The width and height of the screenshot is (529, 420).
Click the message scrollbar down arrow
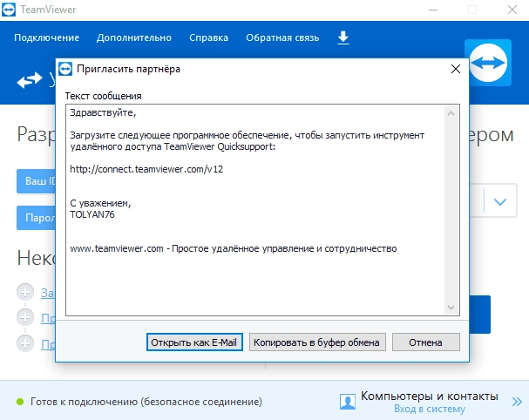(451, 307)
